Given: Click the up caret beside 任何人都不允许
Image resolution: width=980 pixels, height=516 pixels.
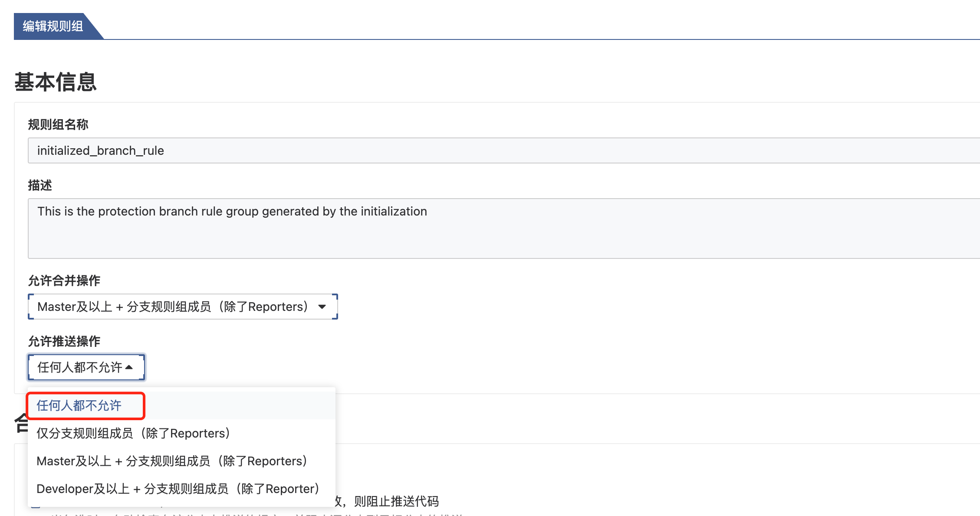Looking at the screenshot, I should [x=129, y=367].
